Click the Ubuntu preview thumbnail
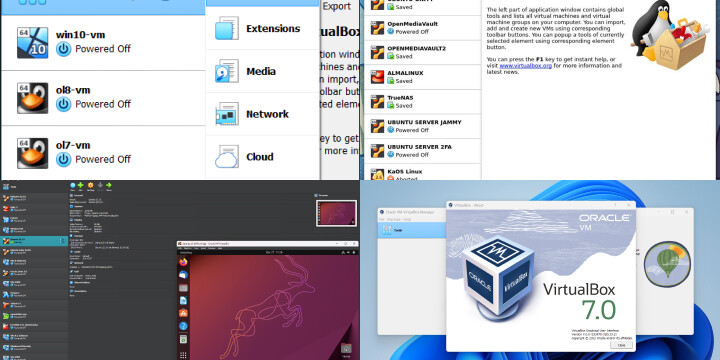 click(337, 213)
